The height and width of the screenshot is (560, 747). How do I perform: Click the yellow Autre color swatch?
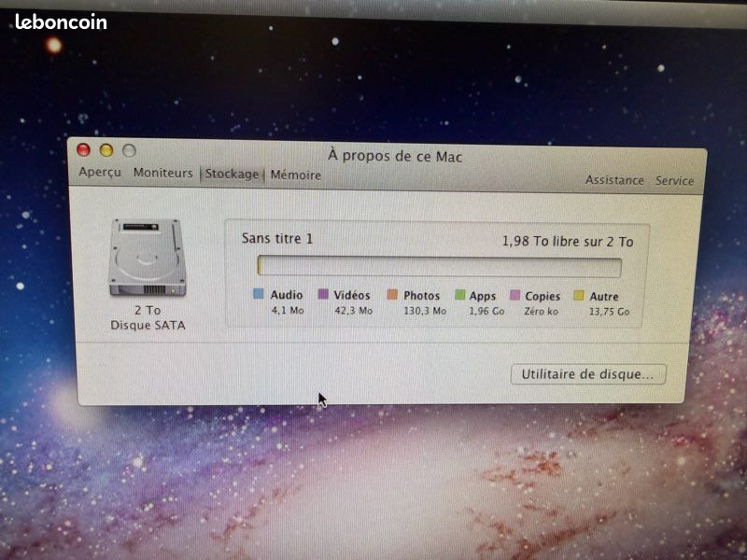pos(578,296)
